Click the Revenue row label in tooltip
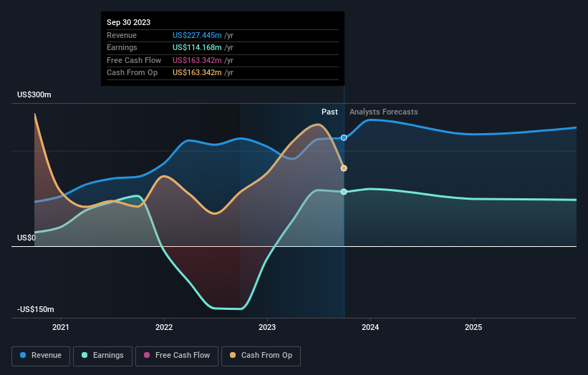Screen dimensions: 588x375 click(122, 35)
